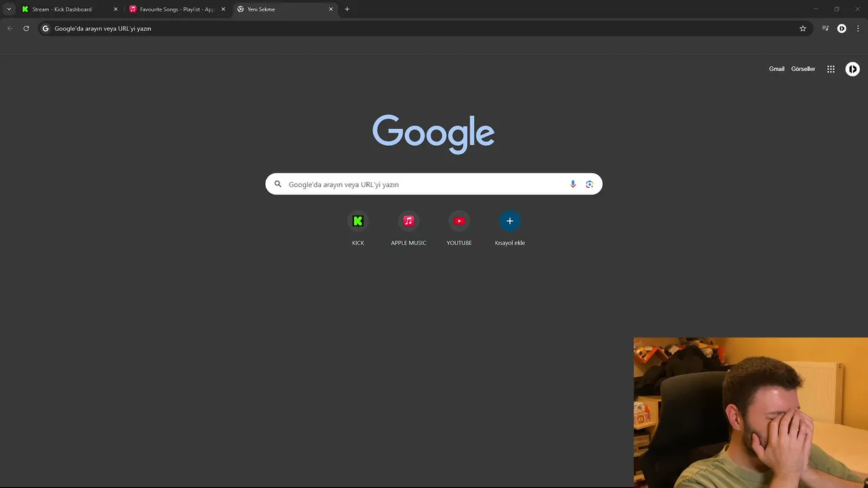868x488 pixels.
Task: Click the magnifier icon in search box
Action: (277, 184)
